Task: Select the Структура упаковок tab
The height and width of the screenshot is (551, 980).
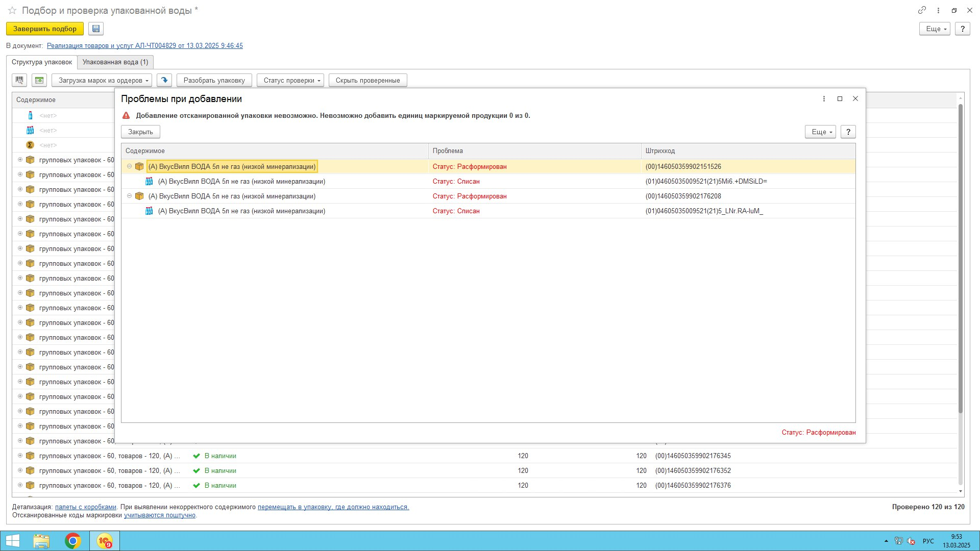Action: coord(42,62)
